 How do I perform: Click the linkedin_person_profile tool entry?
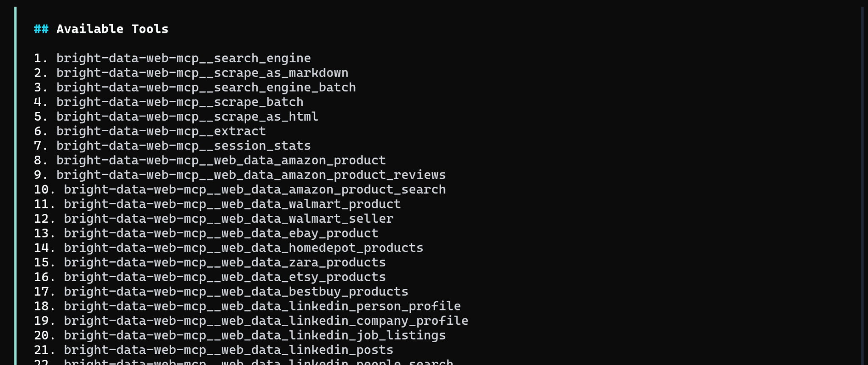pyautogui.click(x=262, y=306)
